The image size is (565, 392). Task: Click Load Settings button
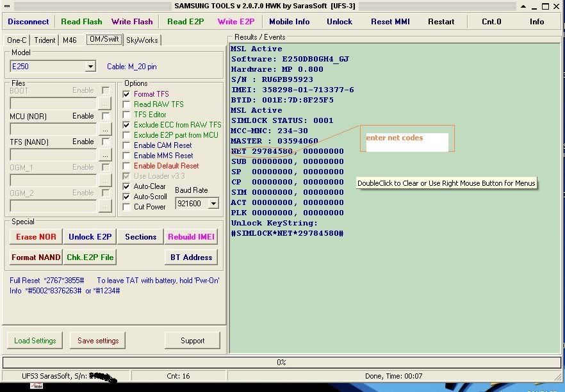click(x=35, y=341)
